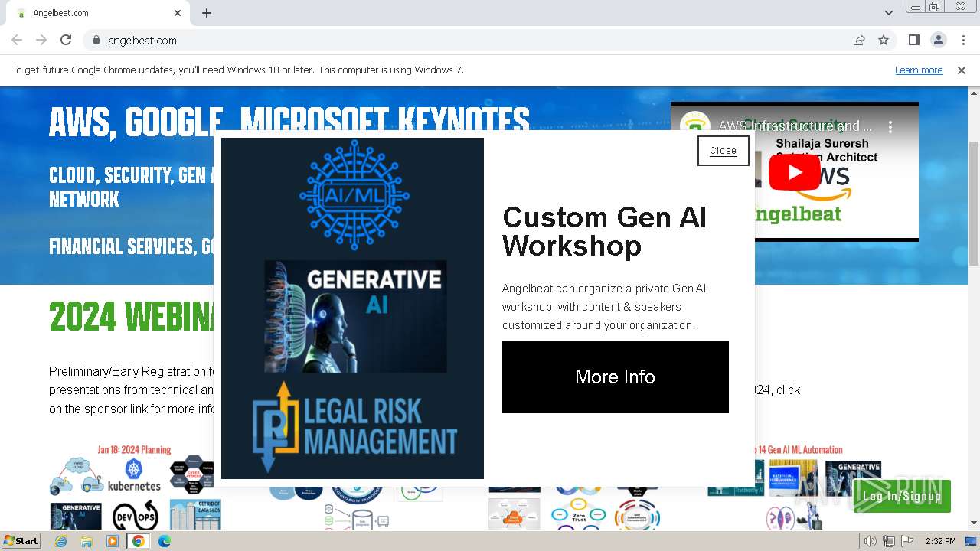Image resolution: width=980 pixels, height=551 pixels.
Task: Launch Microsoft Edge from the taskbar
Action: [x=165, y=541]
